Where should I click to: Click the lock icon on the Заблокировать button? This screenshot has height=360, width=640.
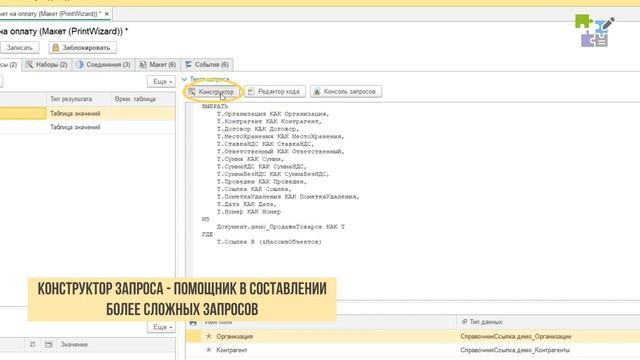(x=56, y=48)
